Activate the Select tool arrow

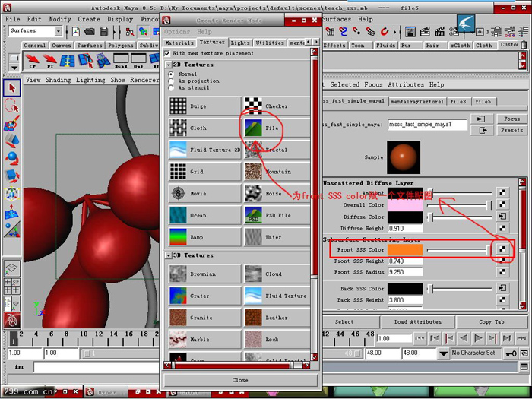[12, 88]
